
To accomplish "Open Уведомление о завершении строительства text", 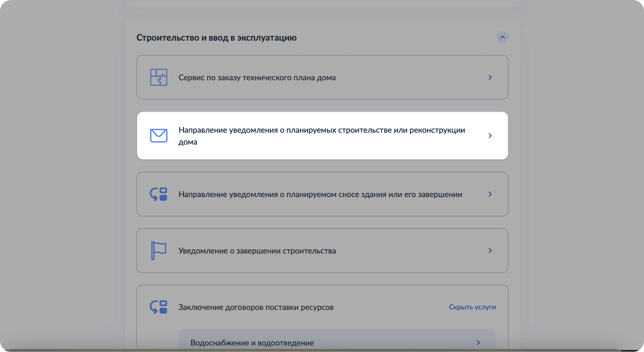I will (257, 251).
